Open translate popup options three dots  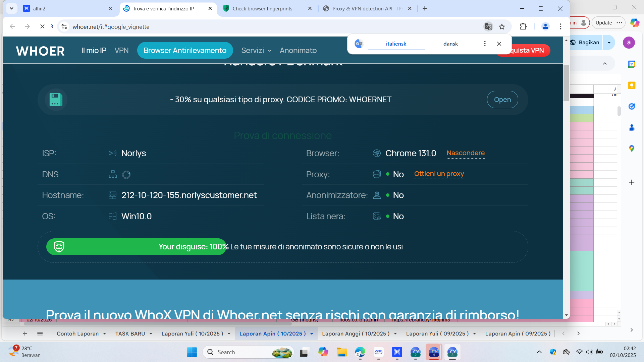click(485, 44)
